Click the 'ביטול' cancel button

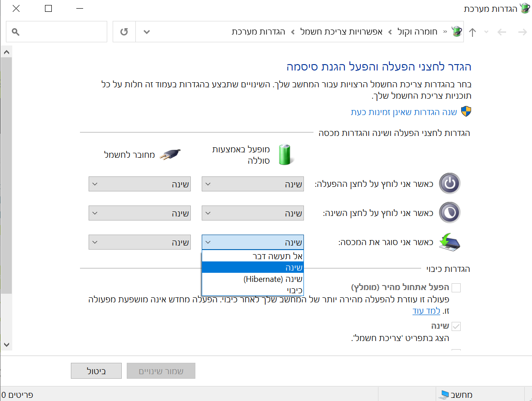tap(96, 371)
